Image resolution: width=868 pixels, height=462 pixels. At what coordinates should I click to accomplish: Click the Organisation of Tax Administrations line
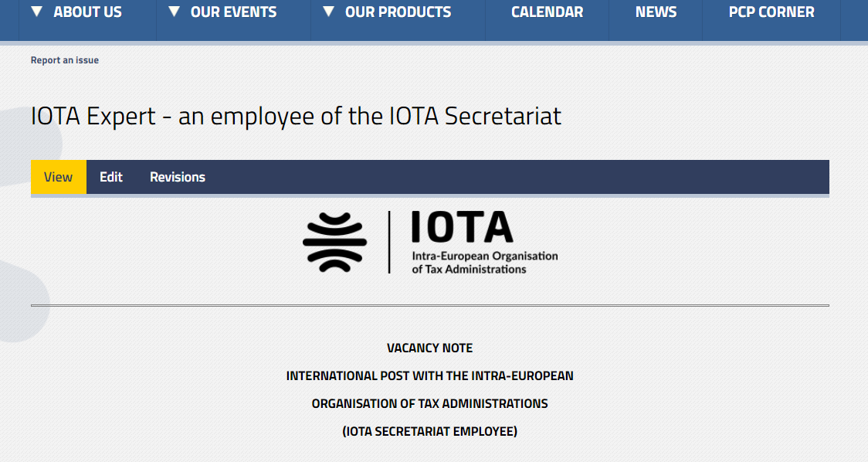pos(429,403)
